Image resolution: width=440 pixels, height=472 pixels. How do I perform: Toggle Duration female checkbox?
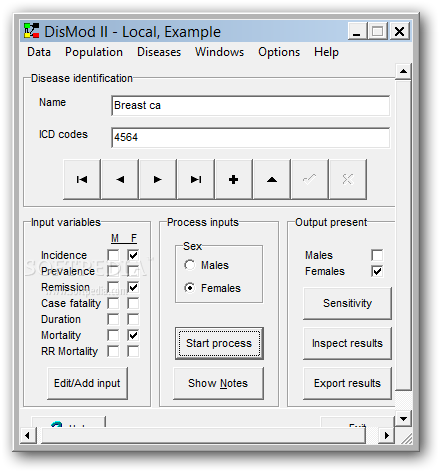point(133,319)
